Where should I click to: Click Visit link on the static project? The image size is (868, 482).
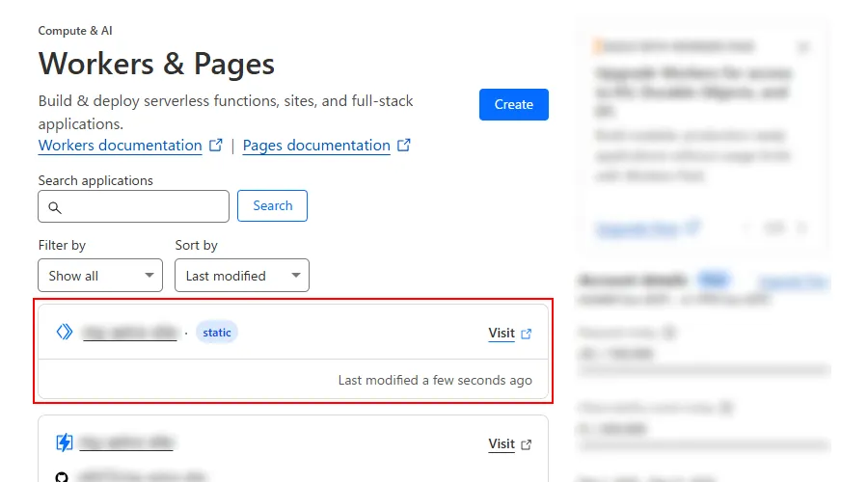tap(502, 333)
